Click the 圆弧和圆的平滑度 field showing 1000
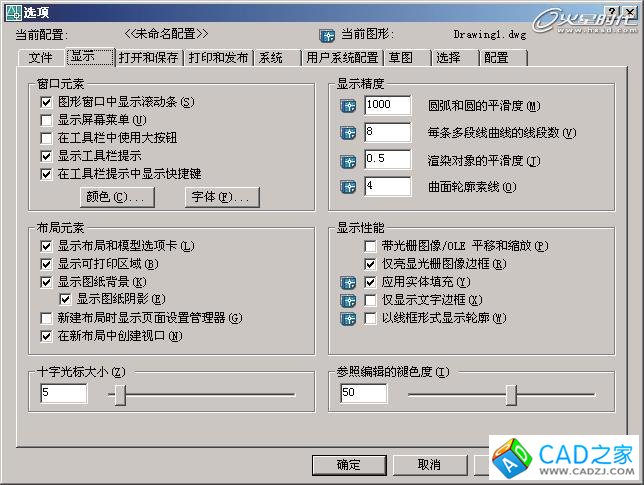Viewport: 644px width, 485px height. click(388, 106)
